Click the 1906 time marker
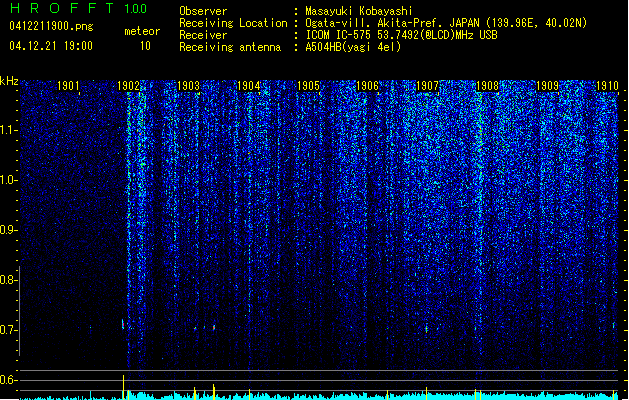 (x=368, y=85)
